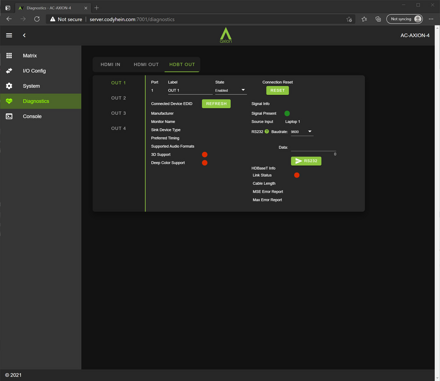Select OUT 2 in output list
This screenshot has width=440, height=381.
click(x=118, y=98)
